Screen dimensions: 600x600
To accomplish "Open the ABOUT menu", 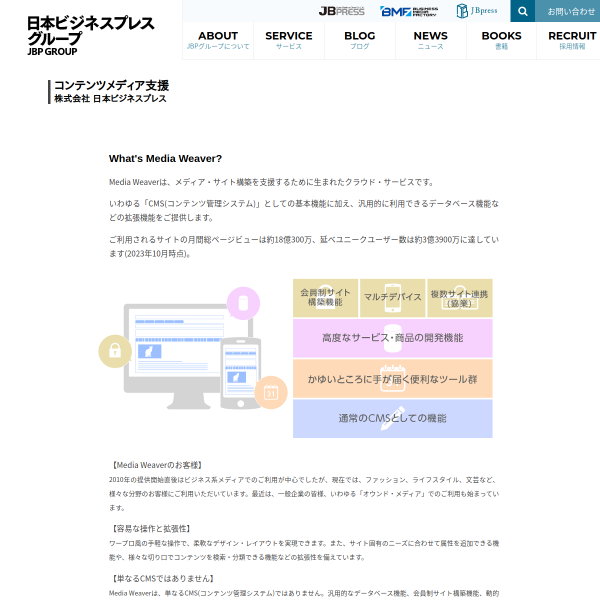I will click(x=218, y=41).
